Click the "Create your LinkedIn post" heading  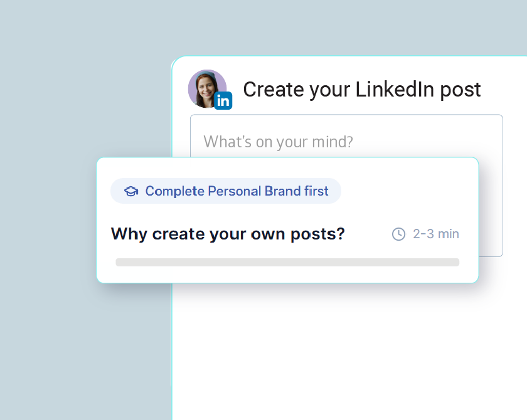(x=362, y=90)
